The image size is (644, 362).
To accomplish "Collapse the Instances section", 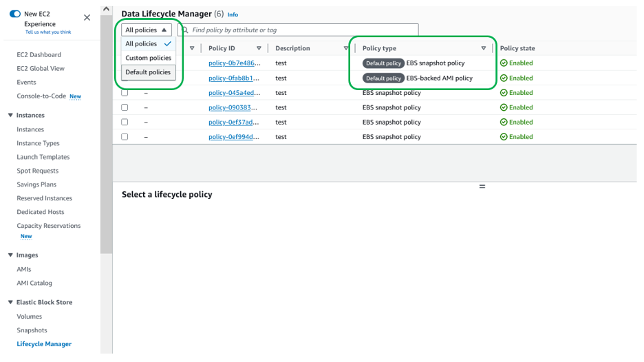I will (11, 115).
